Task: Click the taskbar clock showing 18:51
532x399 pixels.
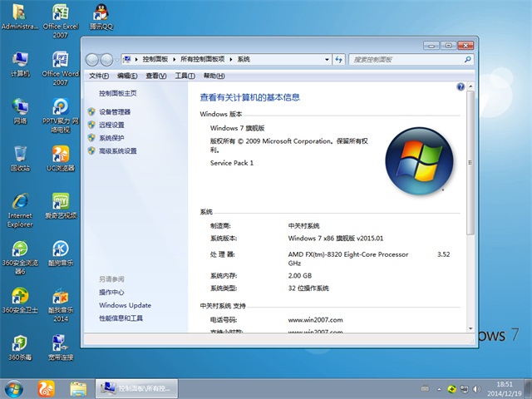Action: coord(505,389)
